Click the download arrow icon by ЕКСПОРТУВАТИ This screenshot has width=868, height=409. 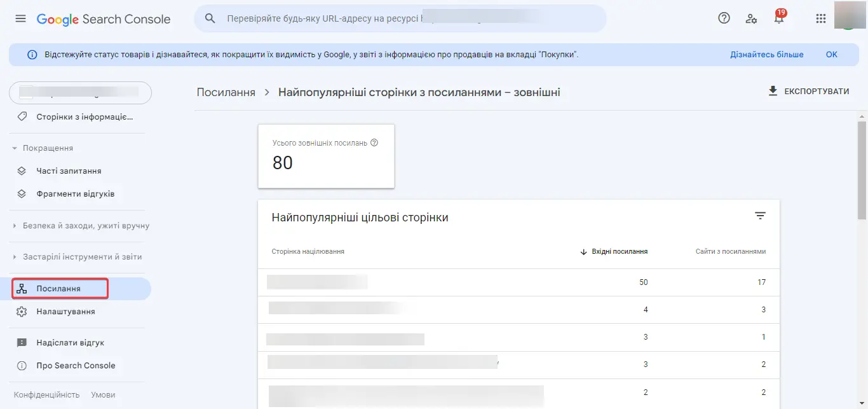(x=773, y=92)
